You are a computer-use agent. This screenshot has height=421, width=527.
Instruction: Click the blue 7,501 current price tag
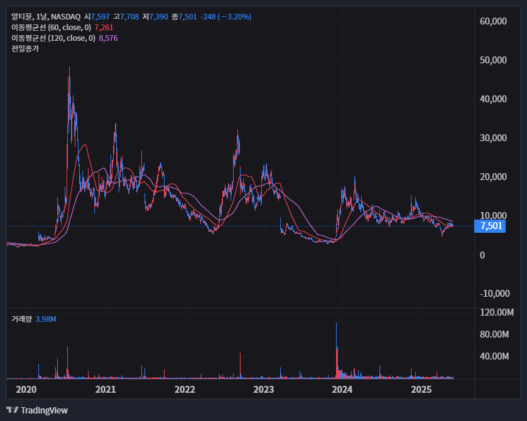(490, 226)
